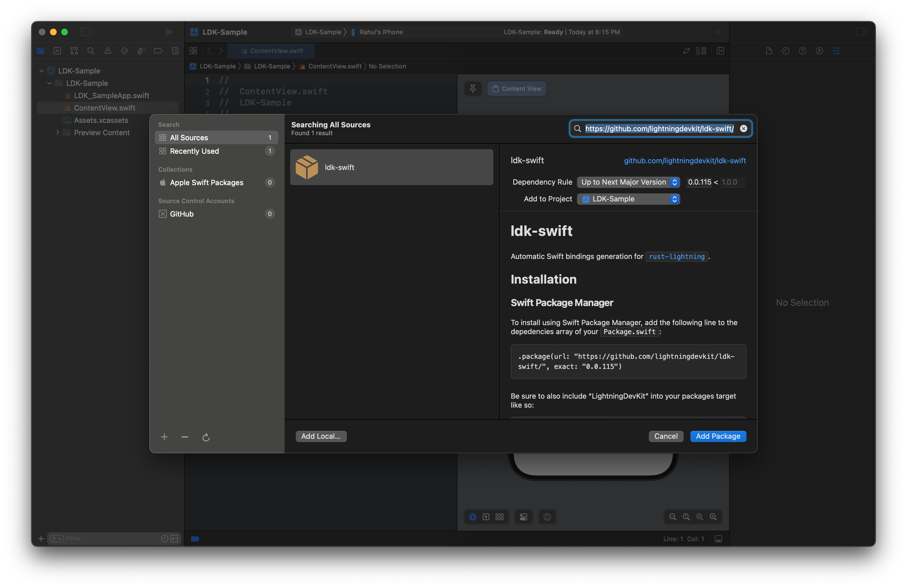Add a new package collection with plus
This screenshot has width=907, height=588.
coord(164,437)
